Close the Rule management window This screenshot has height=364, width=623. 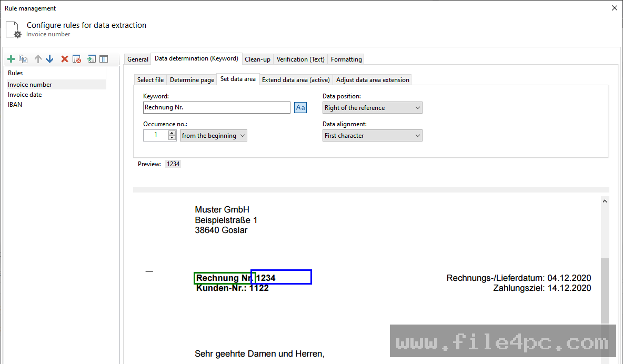tap(614, 8)
